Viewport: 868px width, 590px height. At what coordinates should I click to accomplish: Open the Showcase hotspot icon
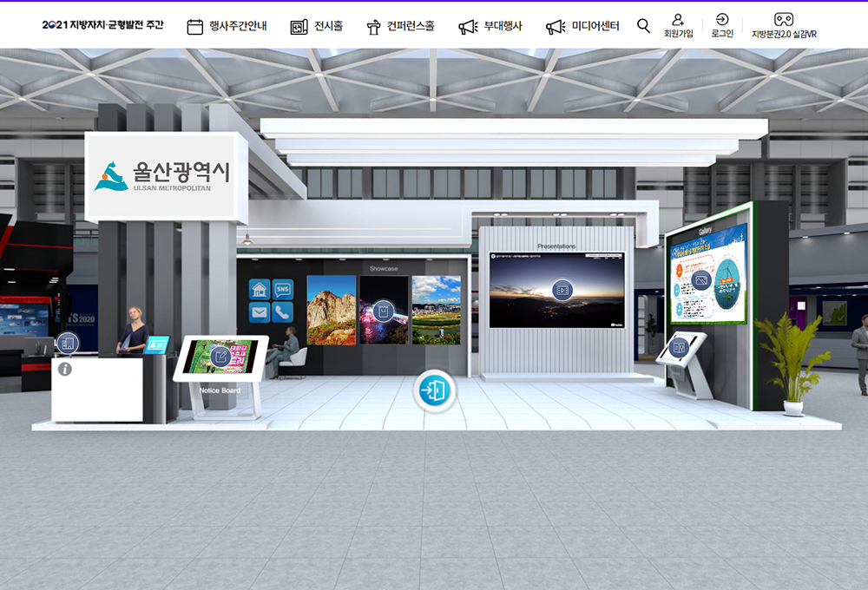383,311
